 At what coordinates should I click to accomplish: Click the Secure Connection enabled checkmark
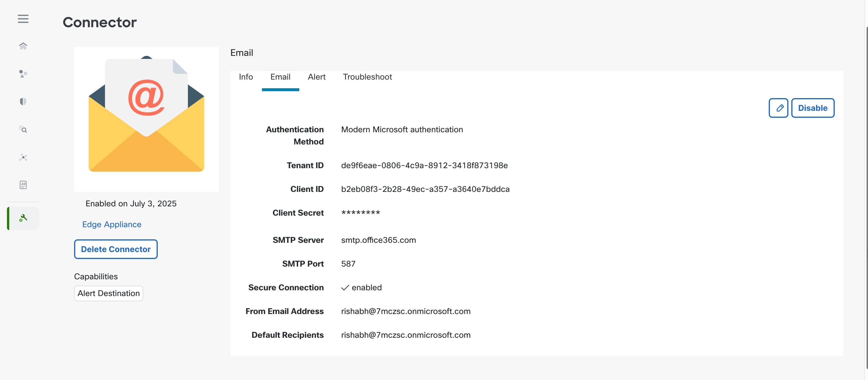pyautogui.click(x=345, y=287)
